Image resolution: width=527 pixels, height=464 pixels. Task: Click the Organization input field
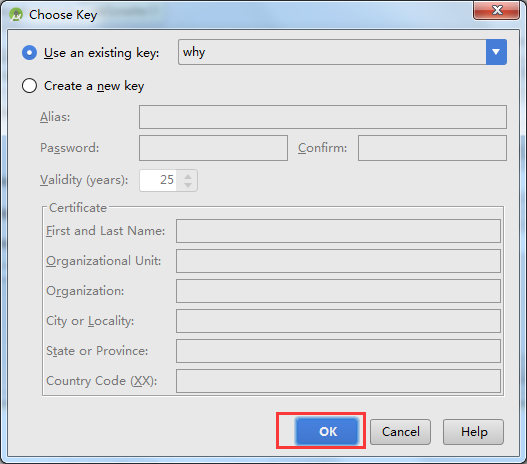pyautogui.click(x=338, y=291)
